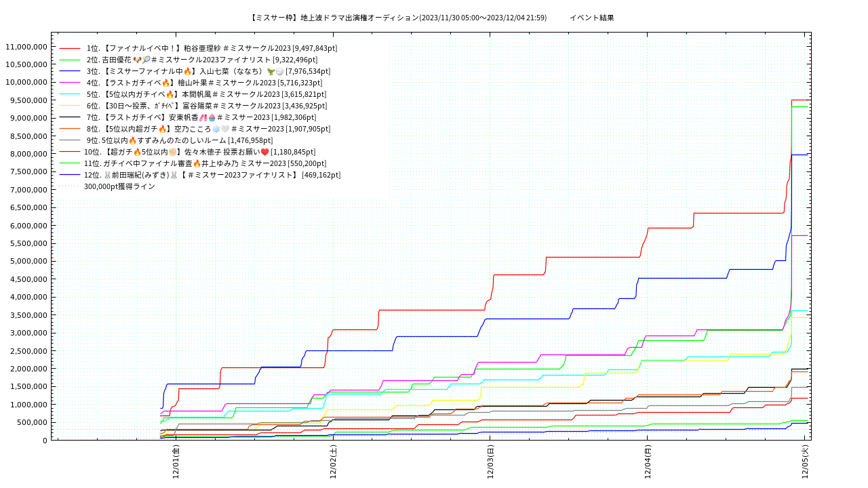Image resolution: width=868 pixels, height=488 pixels.
Task: Select legend entry 3位 入山七菜
Action: pyautogui.click(x=209, y=71)
